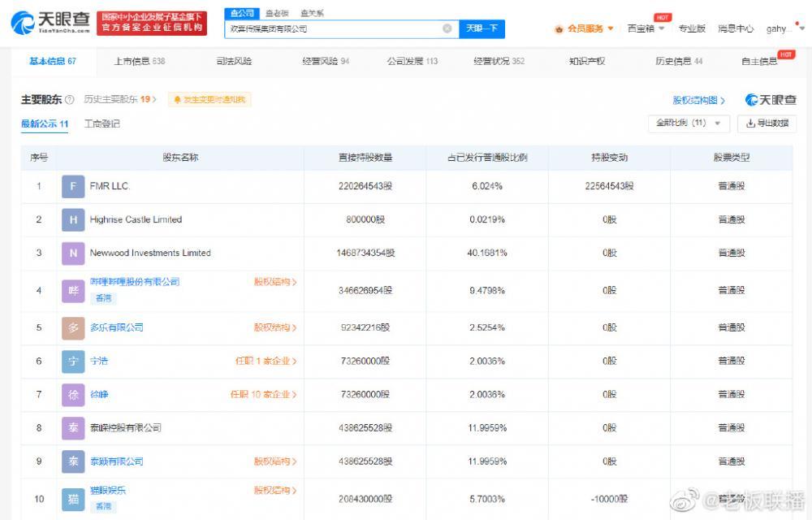Screen dimensions: 812x520
Task: Open the 会员服务 dropdown
Action: click(584, 28)
